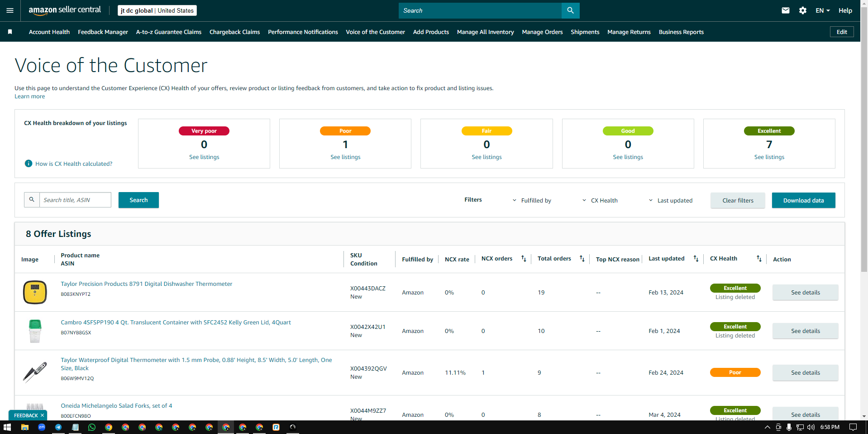Open the messages envelope icon
The height and width of the screenshot is (434, 868).
[x=786, y=10]
